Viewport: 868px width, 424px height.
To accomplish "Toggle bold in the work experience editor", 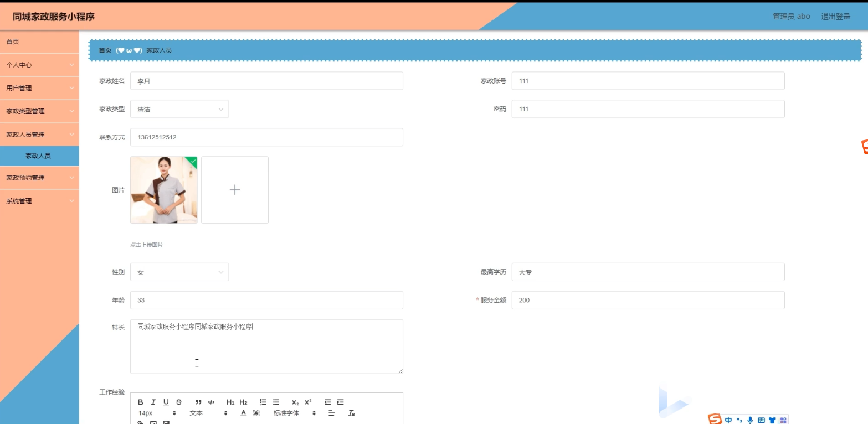I will click(x=141, y=402).
